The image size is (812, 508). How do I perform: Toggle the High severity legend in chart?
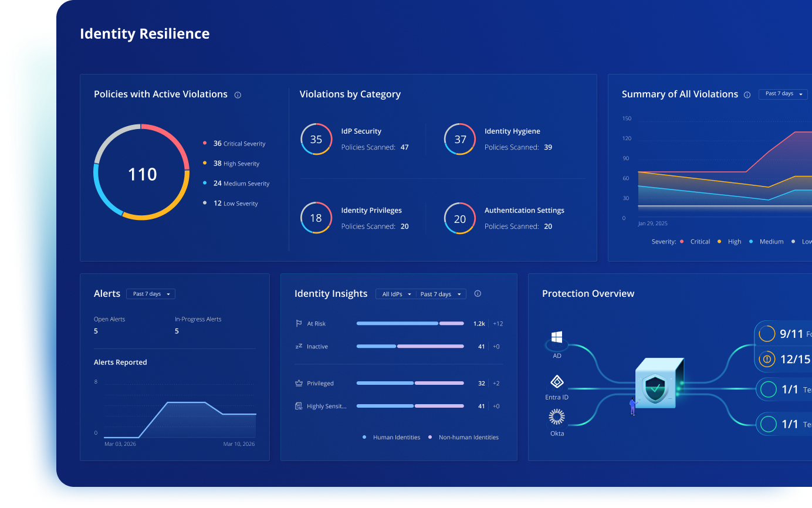[730, 242]
